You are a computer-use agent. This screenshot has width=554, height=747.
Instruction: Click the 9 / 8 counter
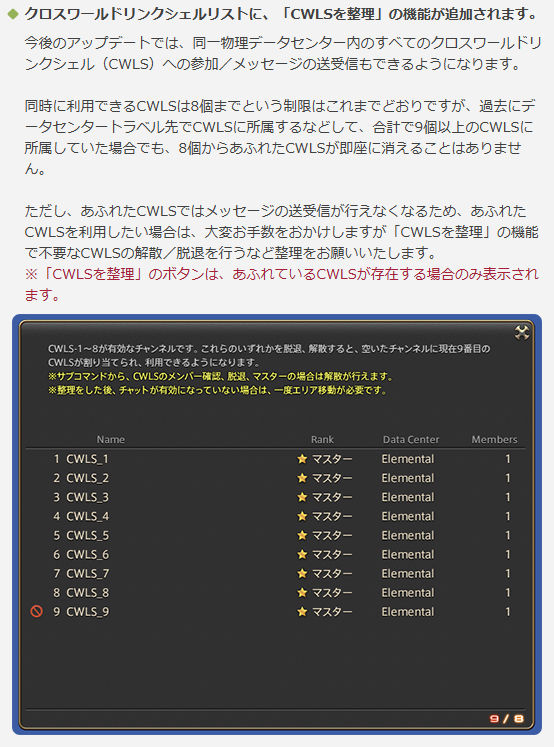click(x=506, y=718)
